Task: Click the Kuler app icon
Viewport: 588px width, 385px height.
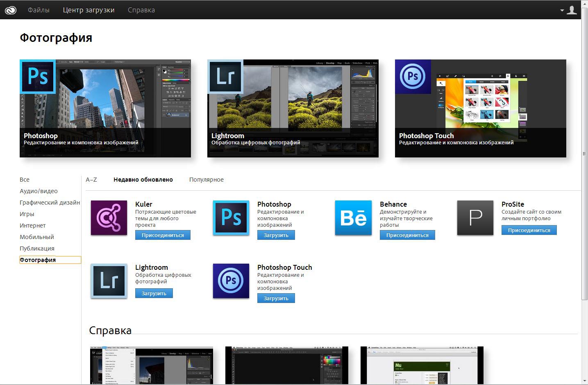Action: 109,218
